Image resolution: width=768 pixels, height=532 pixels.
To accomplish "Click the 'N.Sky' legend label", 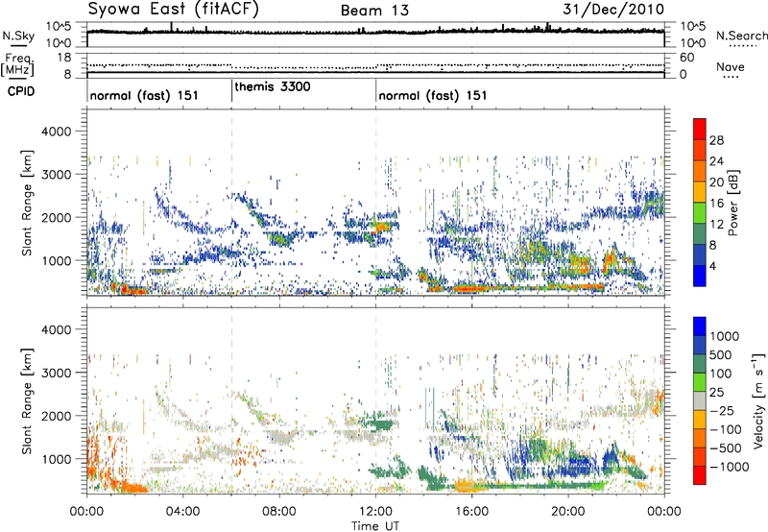I will [x=18, y=36].
